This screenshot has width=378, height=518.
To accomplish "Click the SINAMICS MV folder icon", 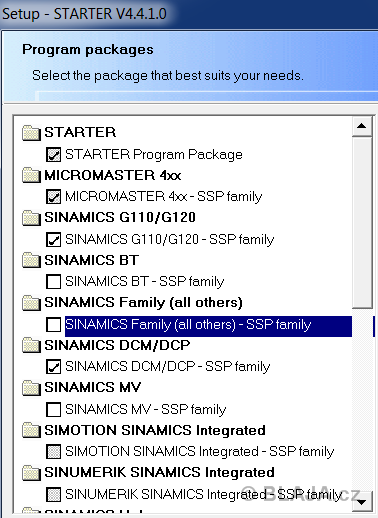I will point(31,388).
